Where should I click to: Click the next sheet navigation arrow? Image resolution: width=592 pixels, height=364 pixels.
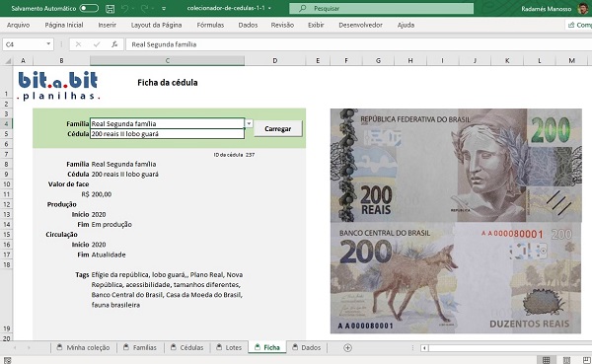coord(29,347)
